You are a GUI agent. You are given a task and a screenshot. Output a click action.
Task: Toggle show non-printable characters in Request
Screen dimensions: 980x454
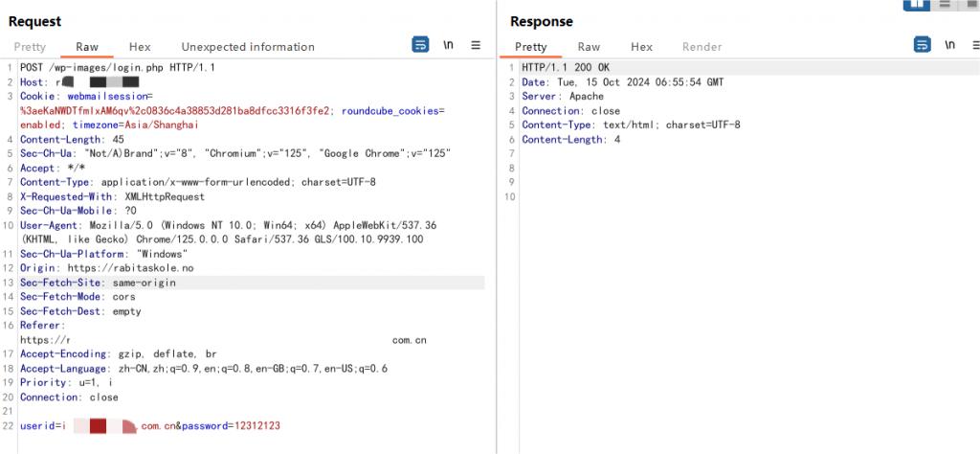coord(448,45)
